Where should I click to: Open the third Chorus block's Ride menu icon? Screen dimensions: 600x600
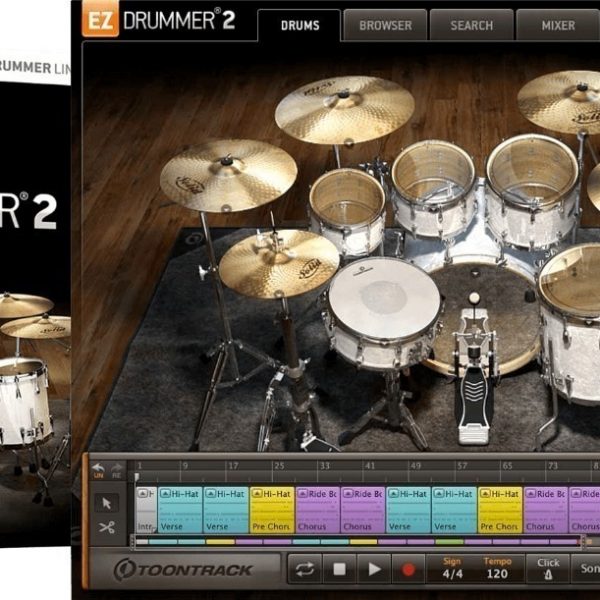tap(530, 494)
